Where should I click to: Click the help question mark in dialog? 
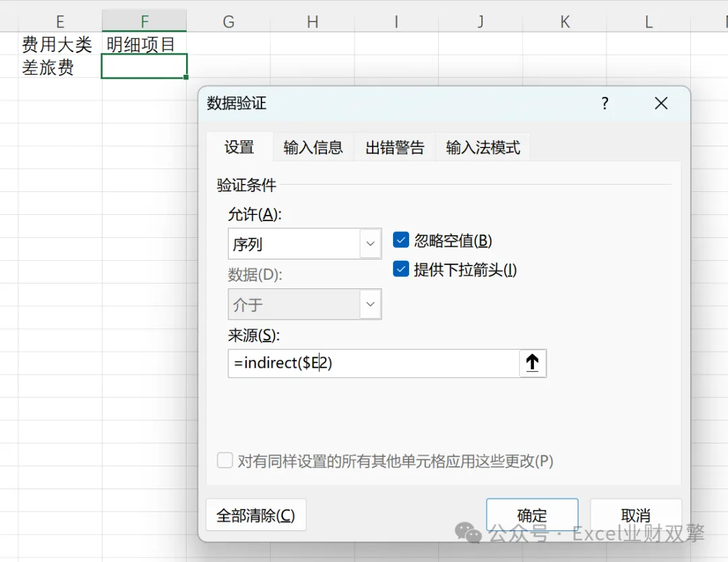pyautogui.click(x=605, y=103)
